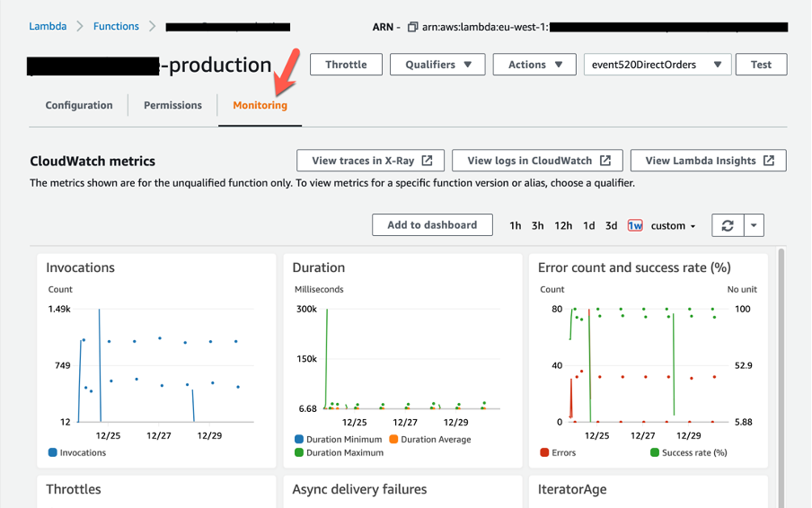Click external link icon on View logs in CloudWatch

[x=605, y=161]
